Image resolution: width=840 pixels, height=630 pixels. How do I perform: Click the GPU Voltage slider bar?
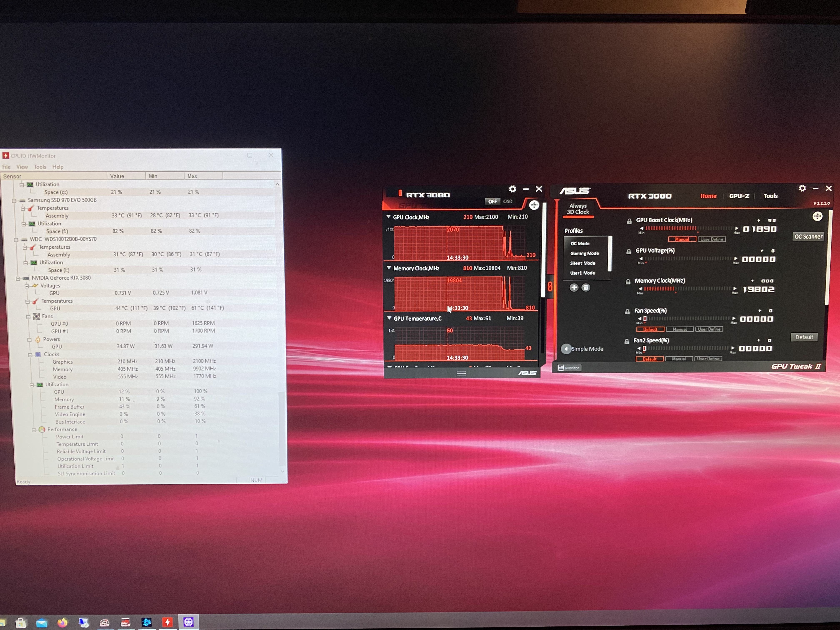(689, 259)
